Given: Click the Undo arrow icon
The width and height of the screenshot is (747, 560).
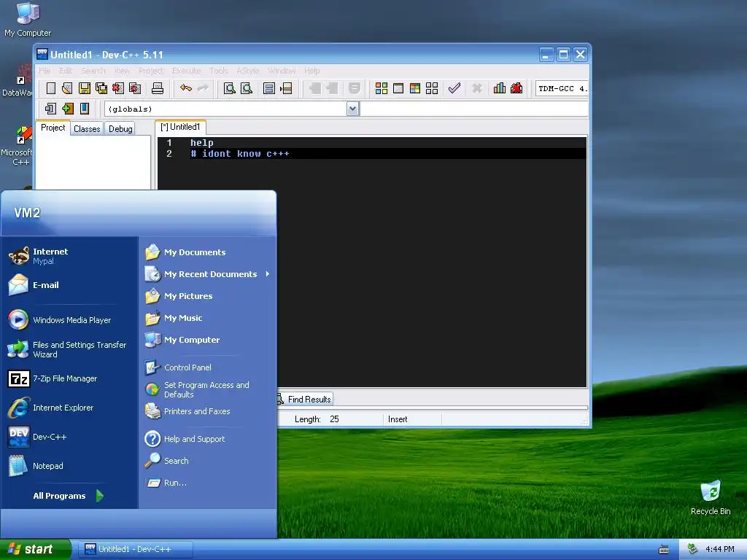Looking at the screenshot, I should (x=186, y=88).
